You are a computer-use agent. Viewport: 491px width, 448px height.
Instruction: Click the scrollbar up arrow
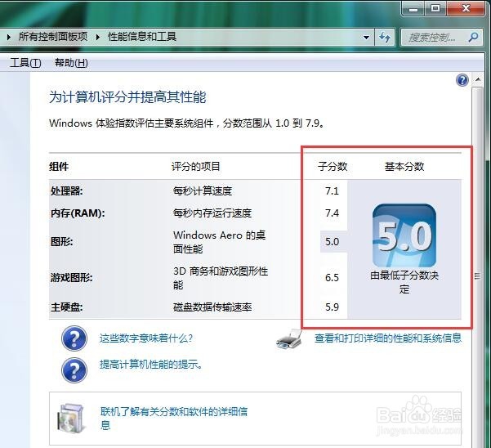click(x=478, y=79)
